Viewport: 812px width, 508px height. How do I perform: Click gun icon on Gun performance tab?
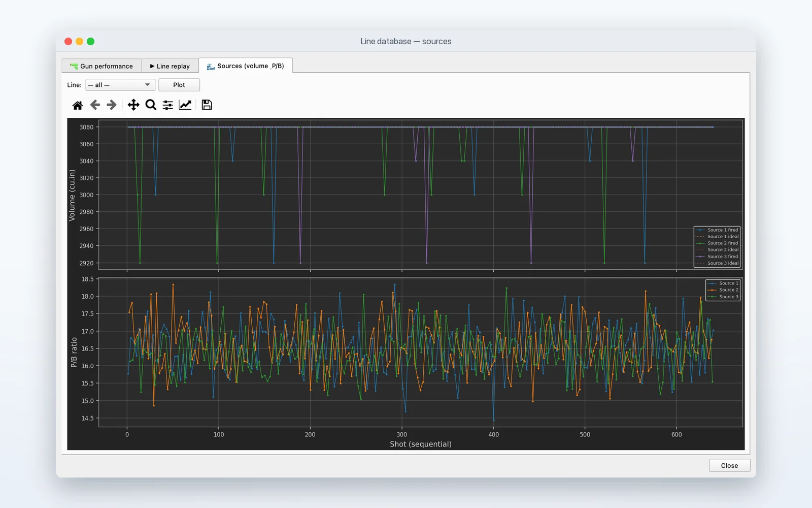[74, 66]
